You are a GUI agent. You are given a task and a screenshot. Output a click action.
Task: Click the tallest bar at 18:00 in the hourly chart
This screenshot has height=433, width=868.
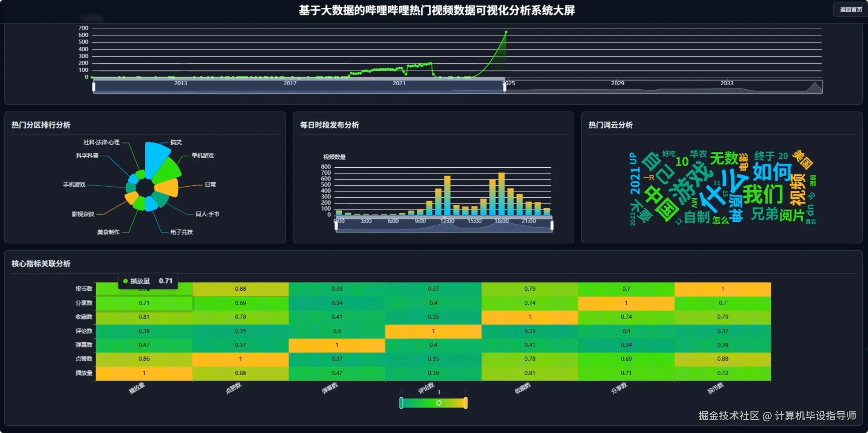(x=501, y=194)
